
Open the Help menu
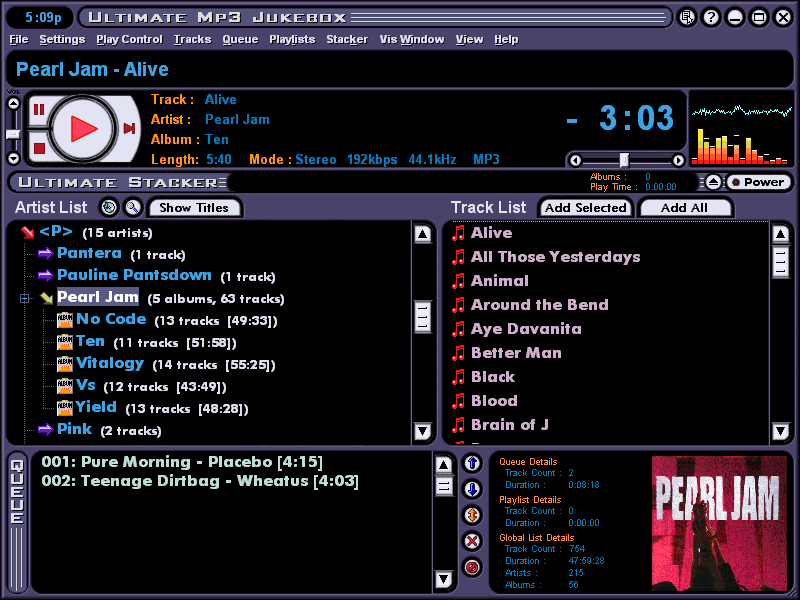coord(506,39)
